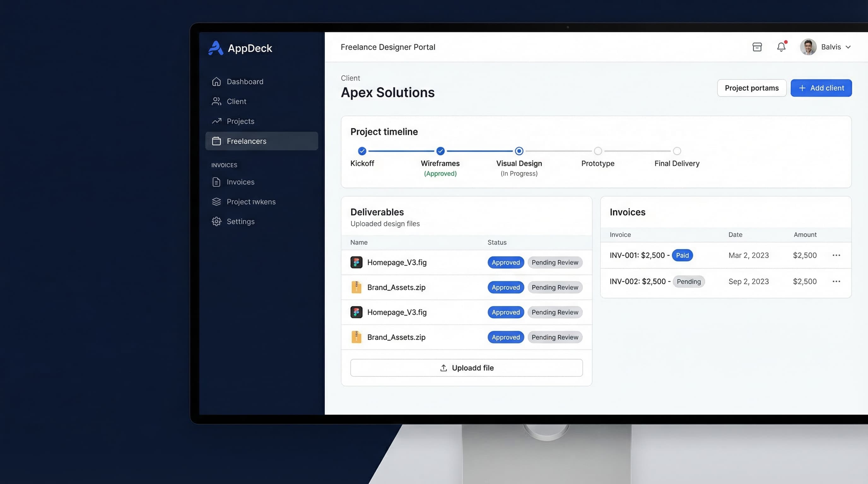
Task: Open Project iwkens sidebar item
Action: click(261, 202)
